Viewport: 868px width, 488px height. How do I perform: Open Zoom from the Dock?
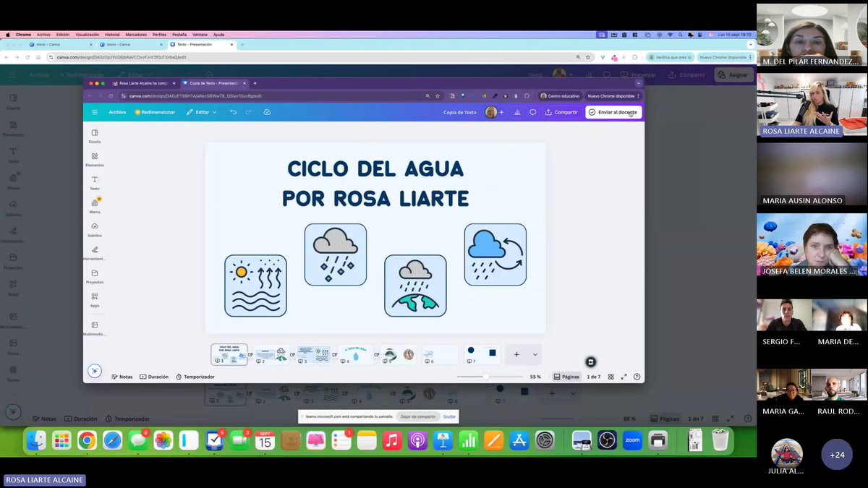pos(632,440)
